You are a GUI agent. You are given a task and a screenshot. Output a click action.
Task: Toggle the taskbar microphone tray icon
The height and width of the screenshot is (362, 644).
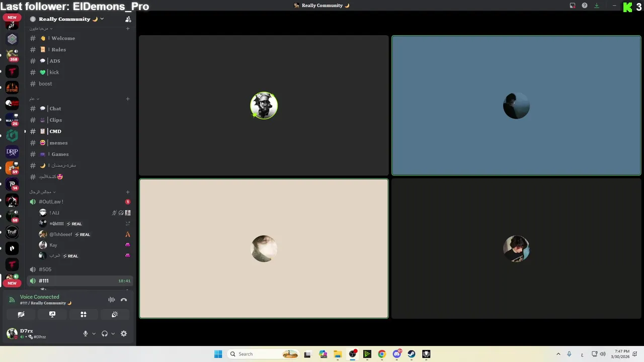pyautogui.click(x=569, y=354)
